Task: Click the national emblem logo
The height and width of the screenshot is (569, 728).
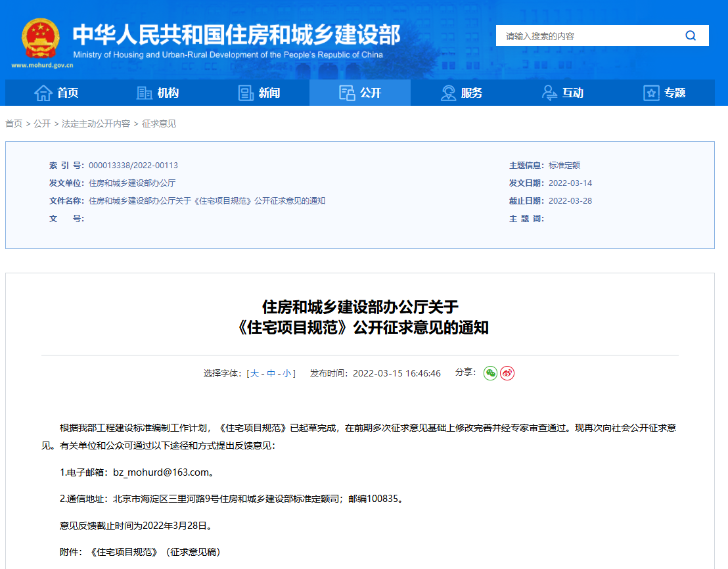Action: click(x=40, y=38)
